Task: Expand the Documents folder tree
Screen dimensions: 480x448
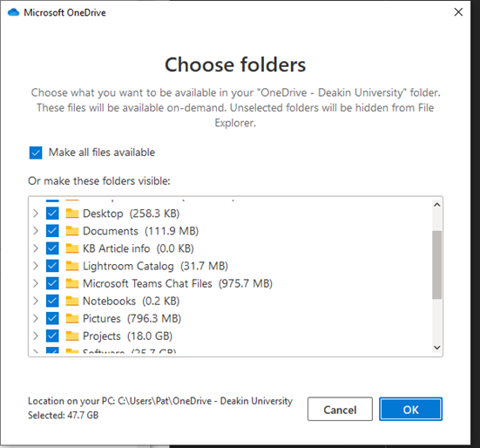Action: point(36,231)
